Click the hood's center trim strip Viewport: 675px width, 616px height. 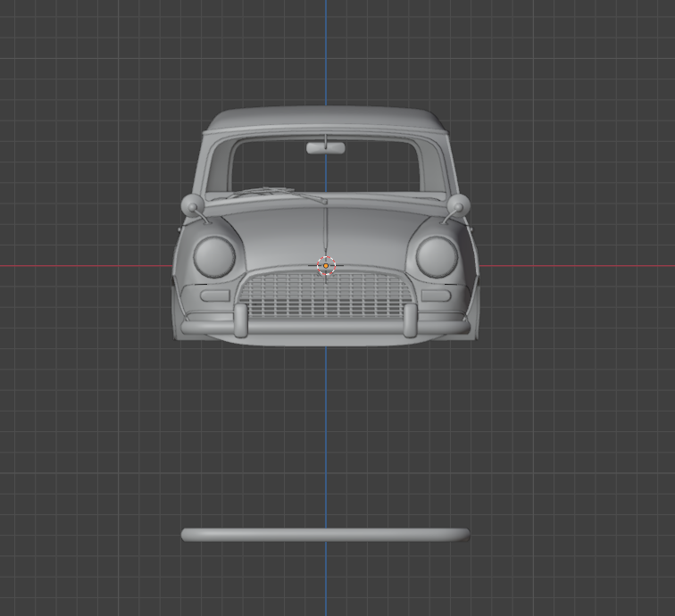326,228
